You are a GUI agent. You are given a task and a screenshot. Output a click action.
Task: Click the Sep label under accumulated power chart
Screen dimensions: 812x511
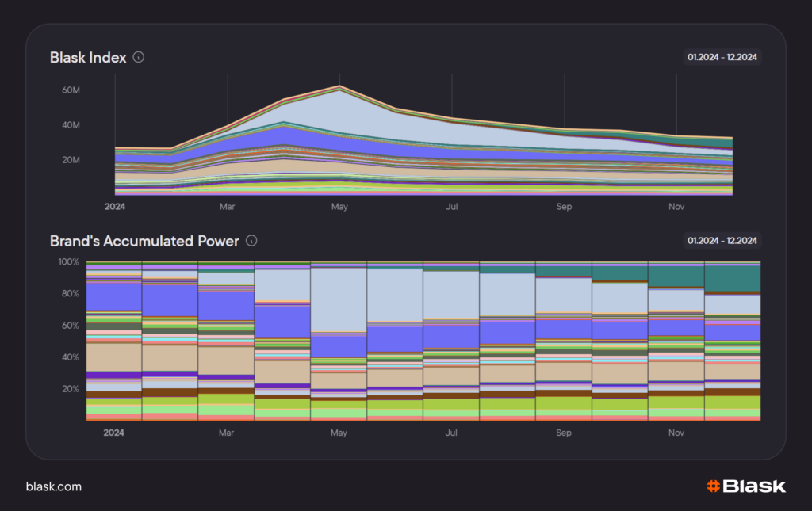tap(564, 433)
